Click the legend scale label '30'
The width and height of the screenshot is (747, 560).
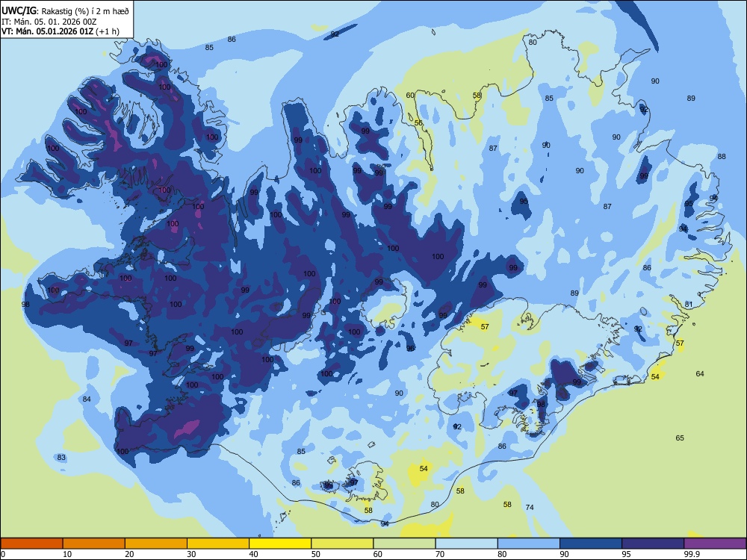[x=191, y=554]
